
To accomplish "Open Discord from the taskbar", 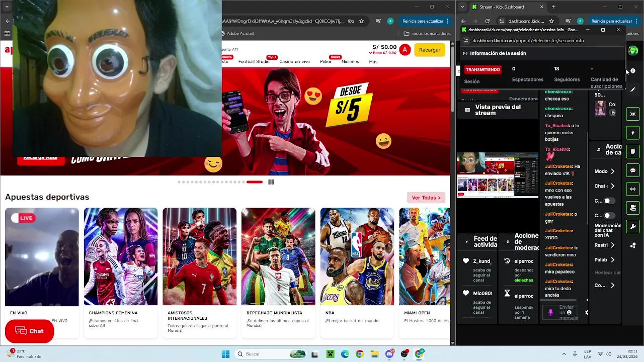I will 389,354.
